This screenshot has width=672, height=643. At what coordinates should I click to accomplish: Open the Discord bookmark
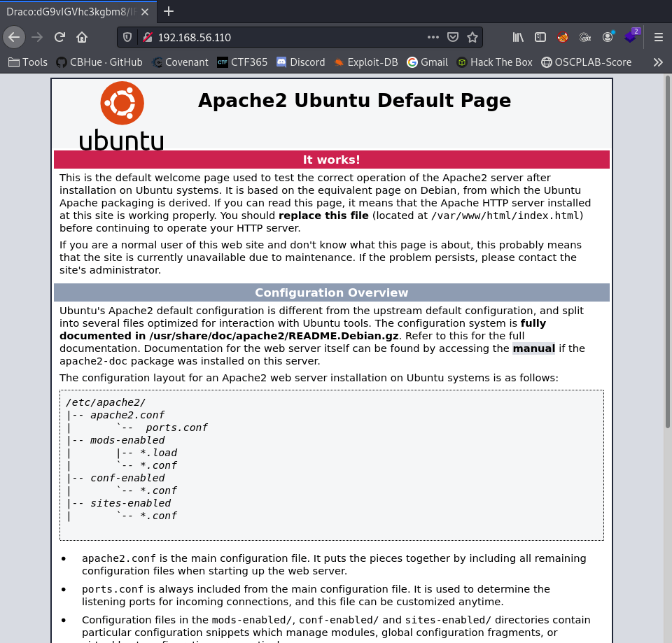tap(301, 62)
